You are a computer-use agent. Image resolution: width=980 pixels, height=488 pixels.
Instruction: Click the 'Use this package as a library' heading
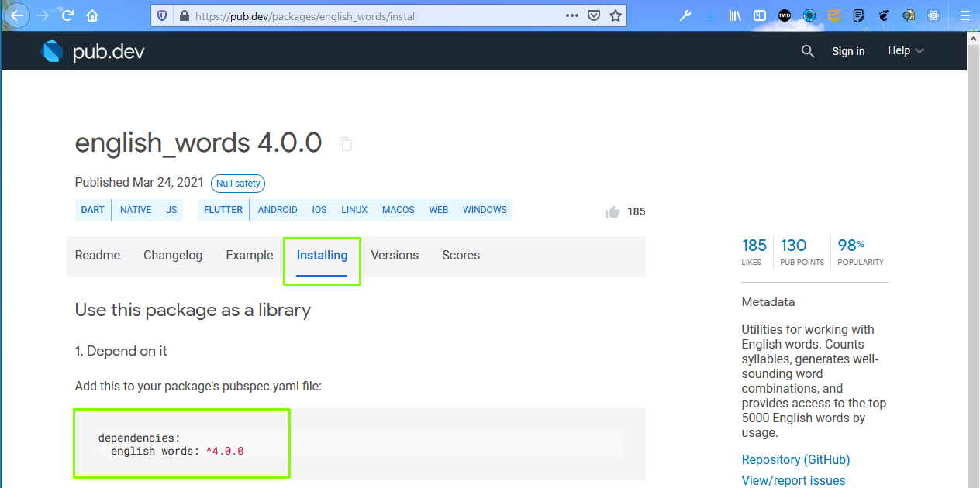coord(193,311)
